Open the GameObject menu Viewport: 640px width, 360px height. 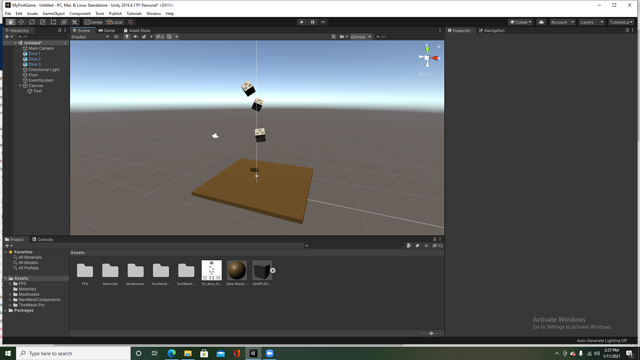[x=53, y=13]
